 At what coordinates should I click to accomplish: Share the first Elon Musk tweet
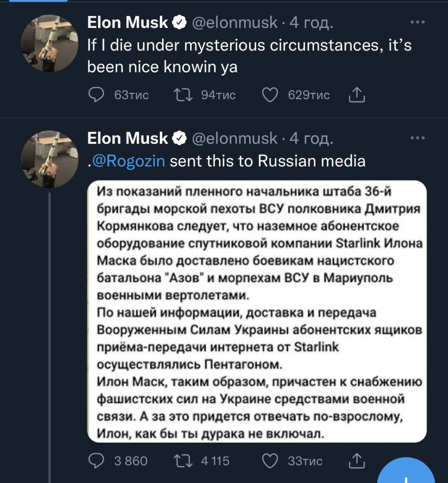tap(357, 94)
